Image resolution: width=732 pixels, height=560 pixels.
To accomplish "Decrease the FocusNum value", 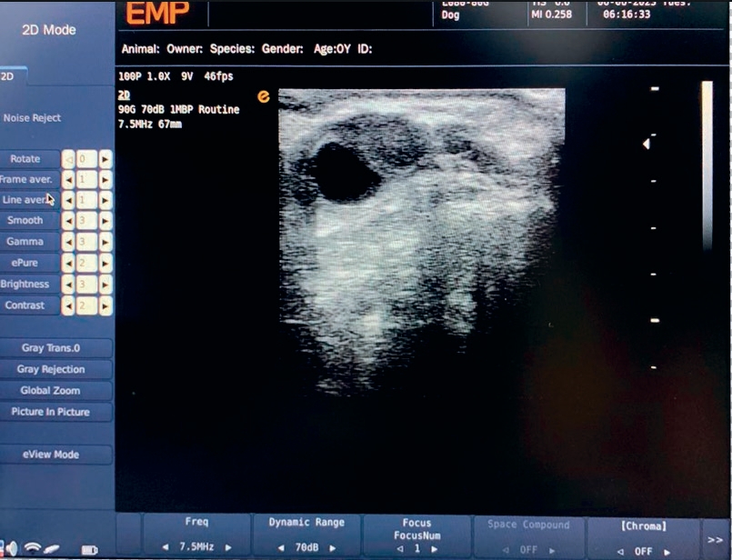I will point(400,549).
